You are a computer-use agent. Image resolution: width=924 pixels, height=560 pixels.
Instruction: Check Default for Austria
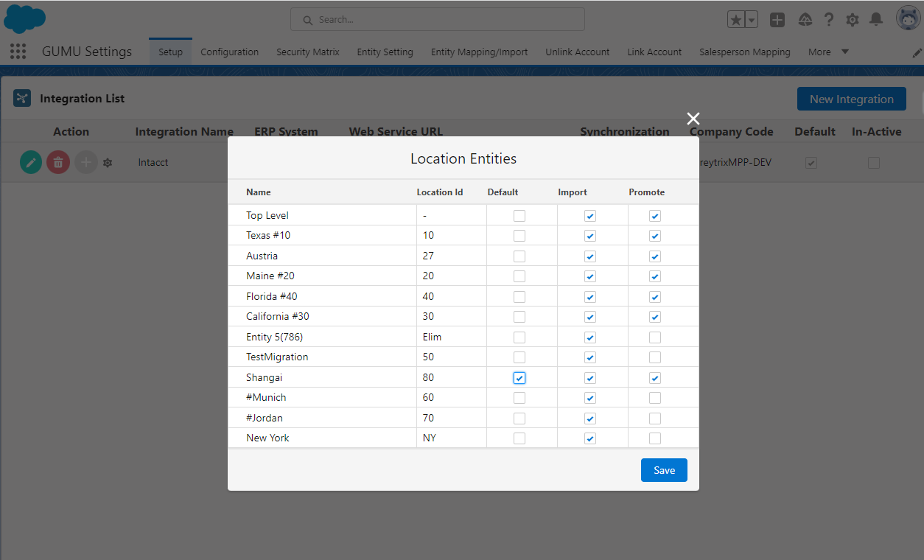point(519,256)
